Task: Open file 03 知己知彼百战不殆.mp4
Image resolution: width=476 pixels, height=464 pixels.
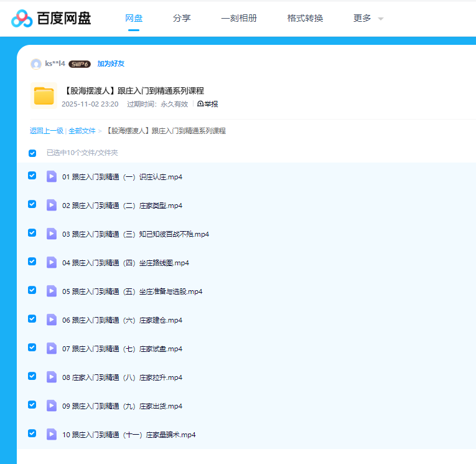Action: tap(136, 234)
